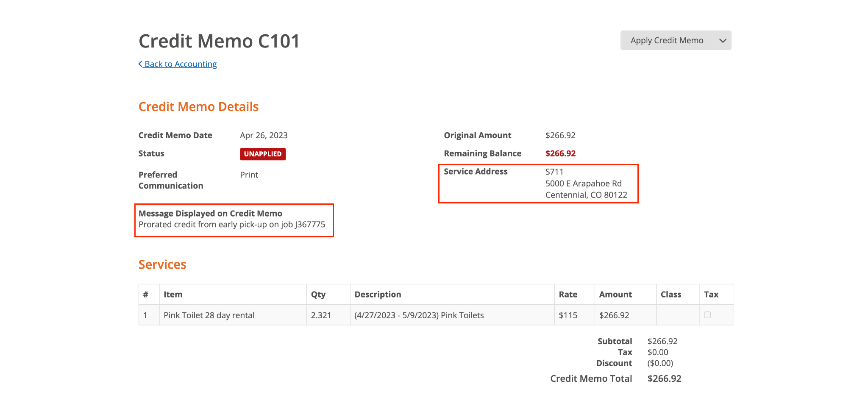Click the Qty column header
The height and width of the screenshot is (395, 868).
click(x=318, y=295)
